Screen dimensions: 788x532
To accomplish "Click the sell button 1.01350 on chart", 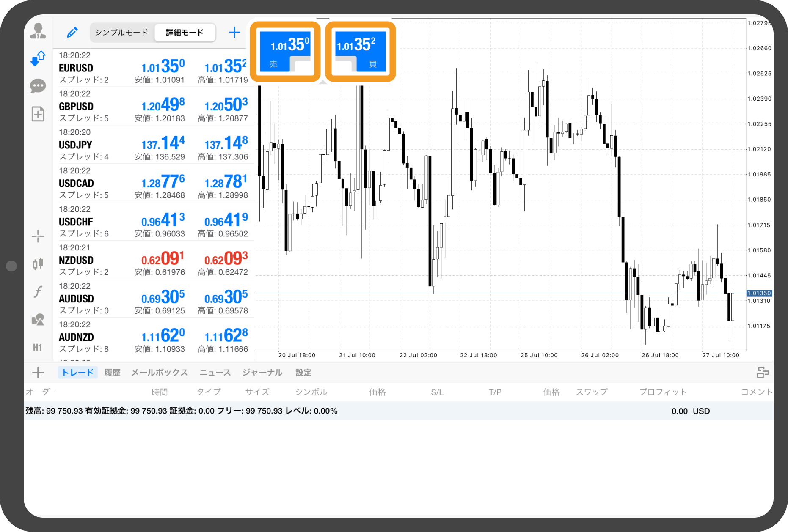I will (x=285, y=51).
